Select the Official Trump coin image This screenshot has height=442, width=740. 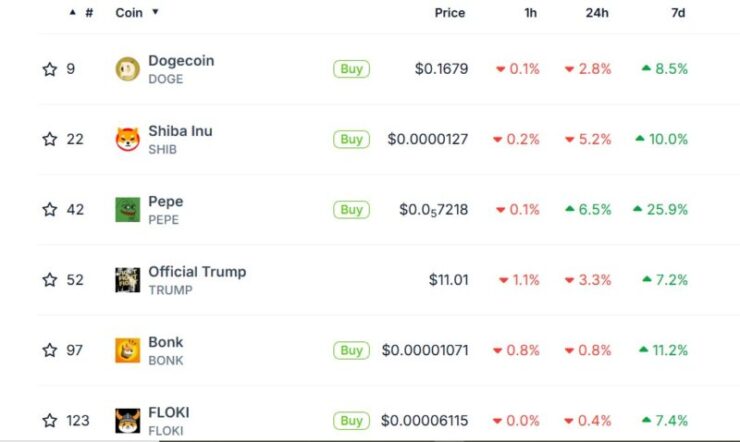pos(127,280)
